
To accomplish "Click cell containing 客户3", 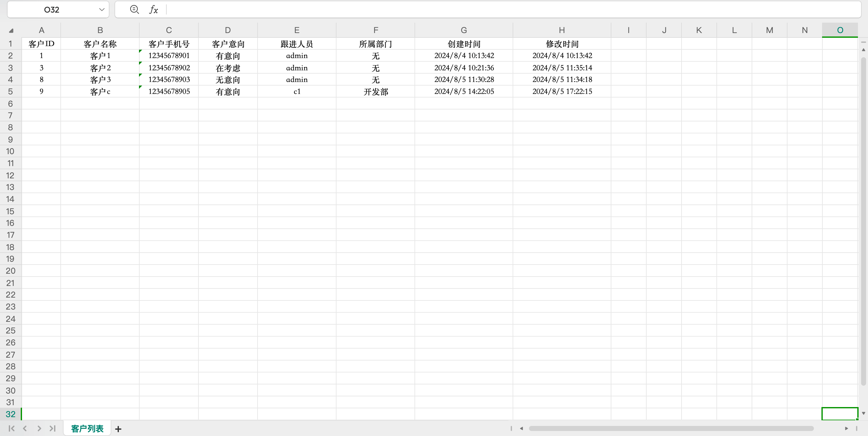I will (100, 80).
